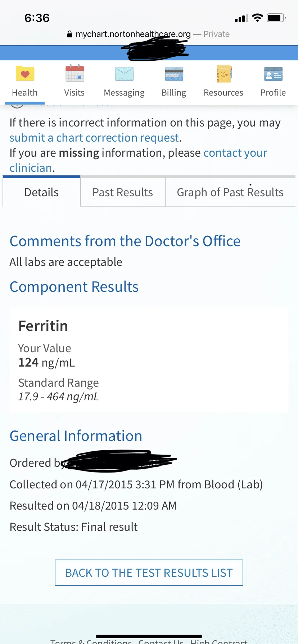Tap the Ferritin result card

pyautogui.click(x=149, y=359)
